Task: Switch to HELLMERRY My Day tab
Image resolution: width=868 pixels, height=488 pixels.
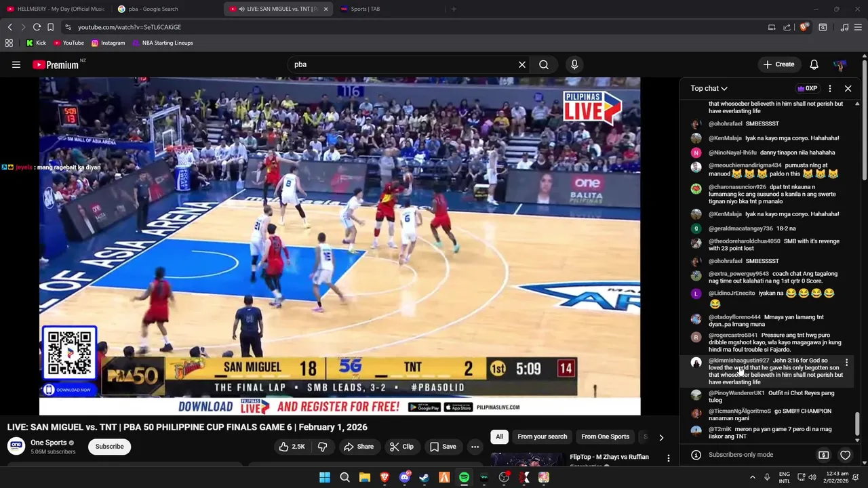Action: coord(56,9)
